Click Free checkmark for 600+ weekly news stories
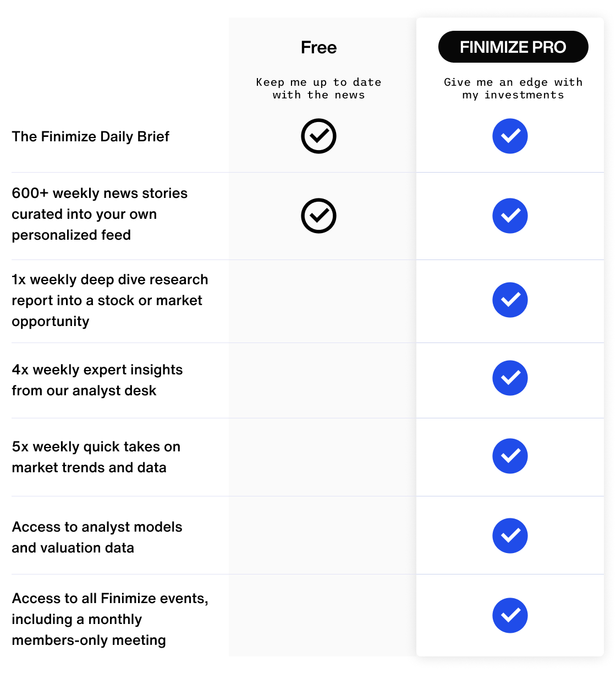Viewport: 616px width, 674px height. (318, 216)
